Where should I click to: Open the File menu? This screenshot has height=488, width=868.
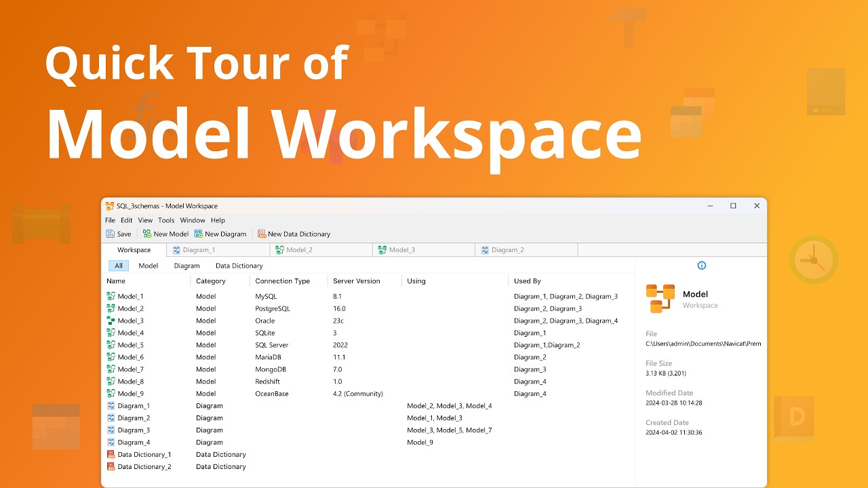(x=110, y=220)
